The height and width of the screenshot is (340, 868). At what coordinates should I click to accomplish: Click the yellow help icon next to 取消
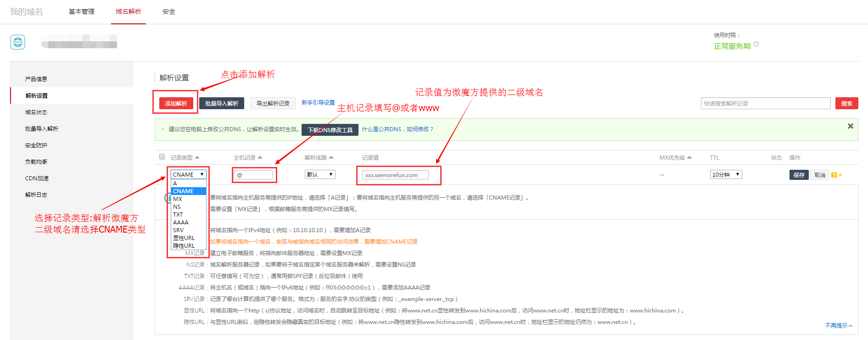(834, 175)
